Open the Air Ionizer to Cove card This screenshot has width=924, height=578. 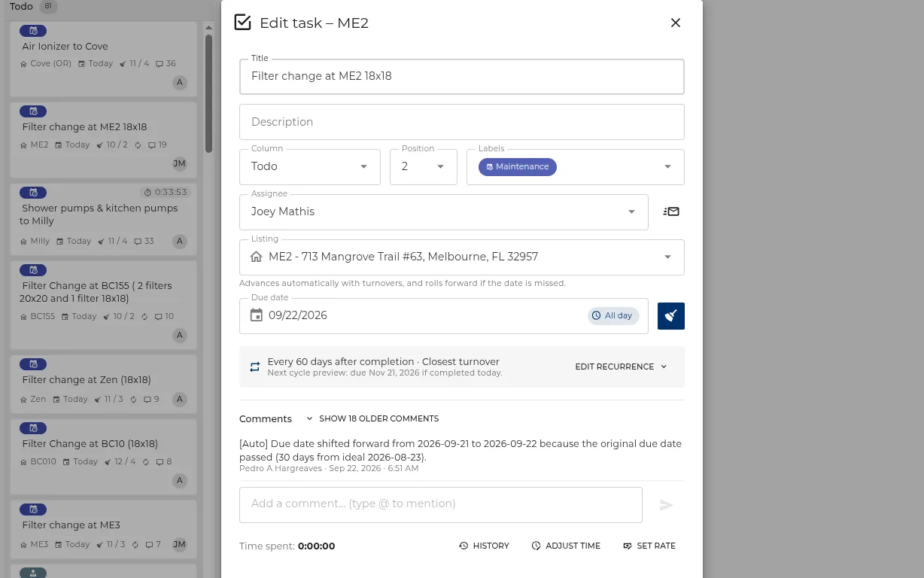pyautogui.click(x=103, y=59)
